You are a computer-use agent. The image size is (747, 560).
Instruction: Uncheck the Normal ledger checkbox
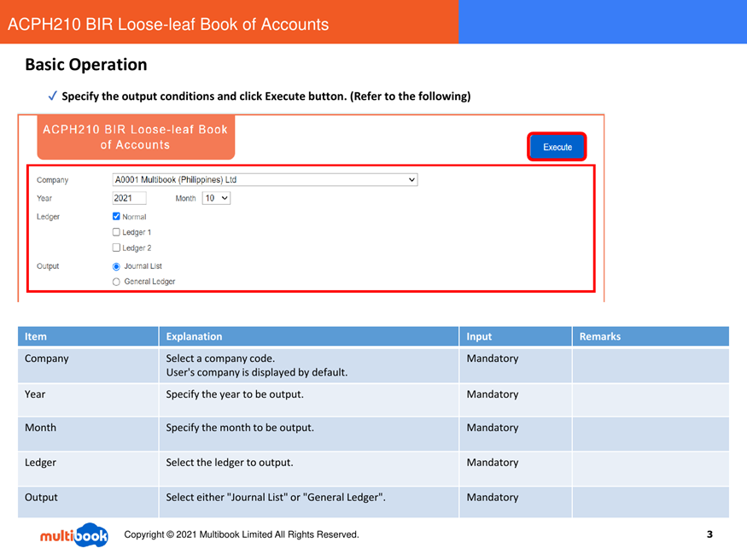[116, 216]
